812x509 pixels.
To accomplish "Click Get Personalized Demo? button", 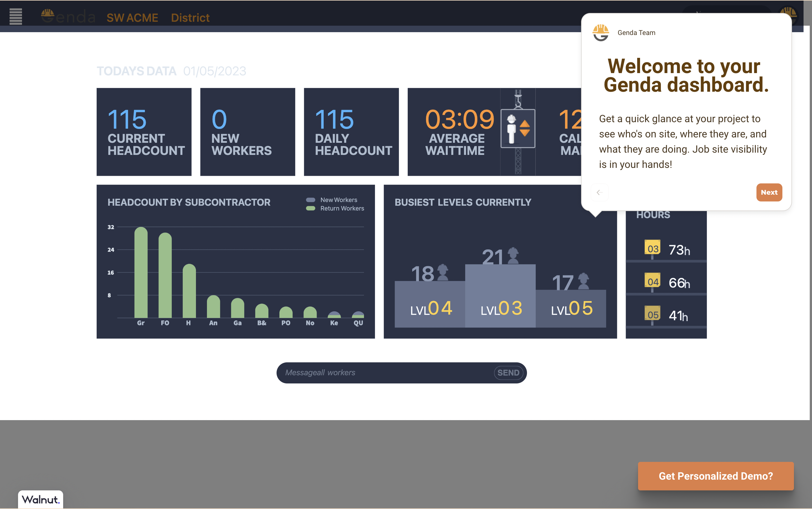I will (716, 476).
